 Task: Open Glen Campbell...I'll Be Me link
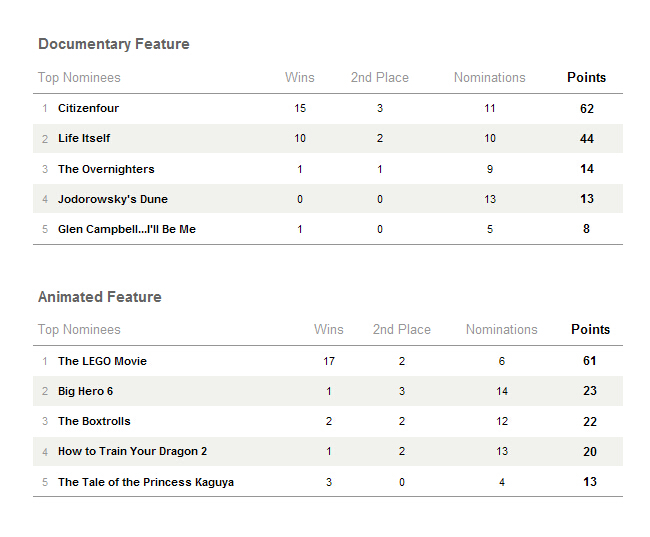[127, 229]
